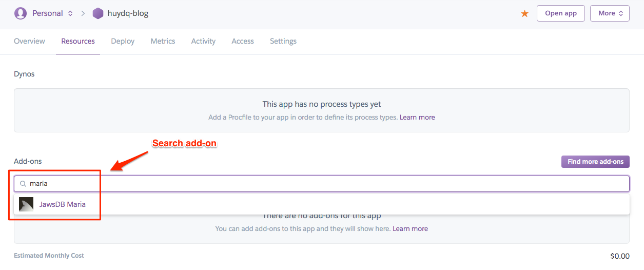This screenshot has height=270, width=644.
Task: Click the Open app button
Action: pos(561,13)
